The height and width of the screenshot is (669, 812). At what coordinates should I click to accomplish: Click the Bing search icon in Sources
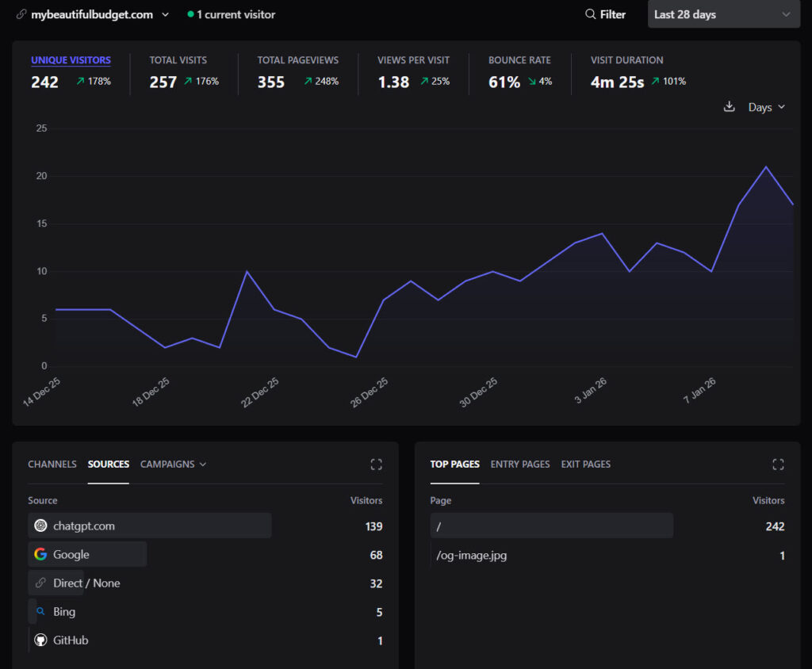40,611
